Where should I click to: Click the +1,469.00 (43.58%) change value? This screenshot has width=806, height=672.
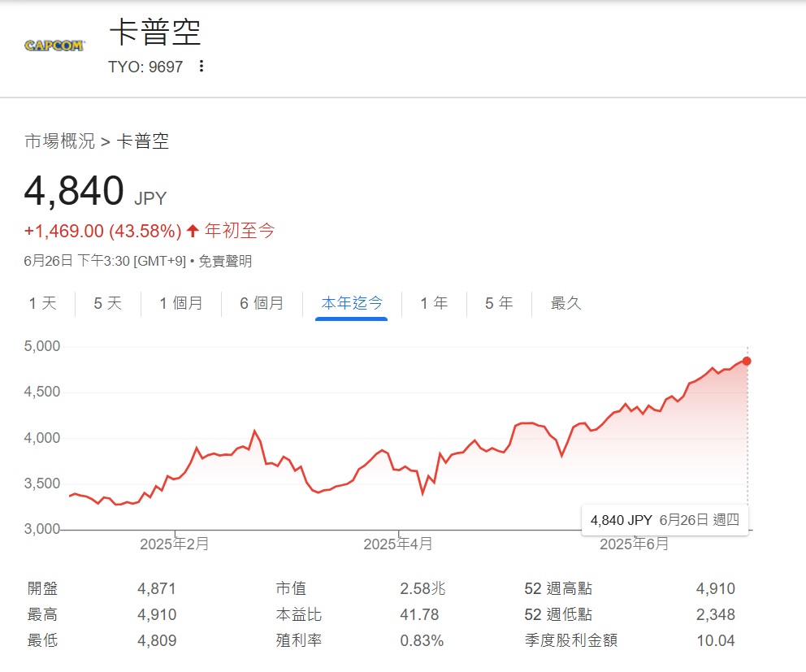pyautogui.click(x=103, y=231)
